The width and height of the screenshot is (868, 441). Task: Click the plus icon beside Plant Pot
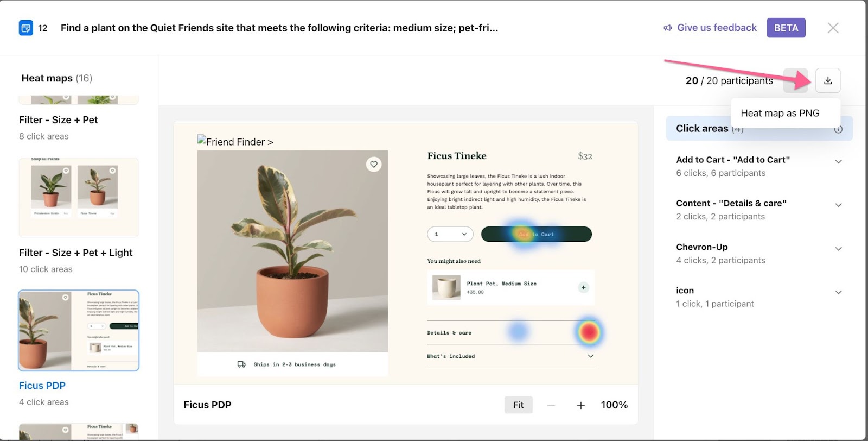pyautogui.click(x=583, y=287)
